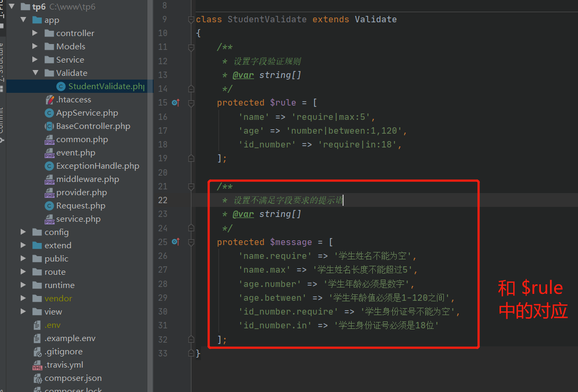Click the 'require|max:5' string
Image resolution: width=578 pixels, height=392 pixels.
click(331, 117)
